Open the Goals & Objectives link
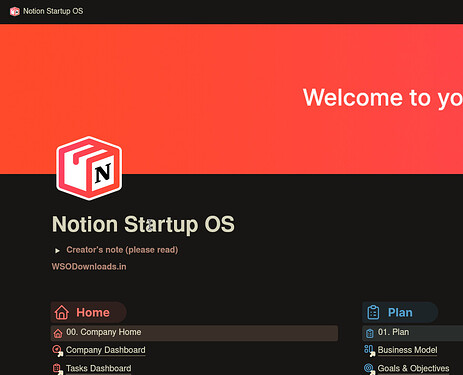 pyautogui.click(x=413, y=368)
